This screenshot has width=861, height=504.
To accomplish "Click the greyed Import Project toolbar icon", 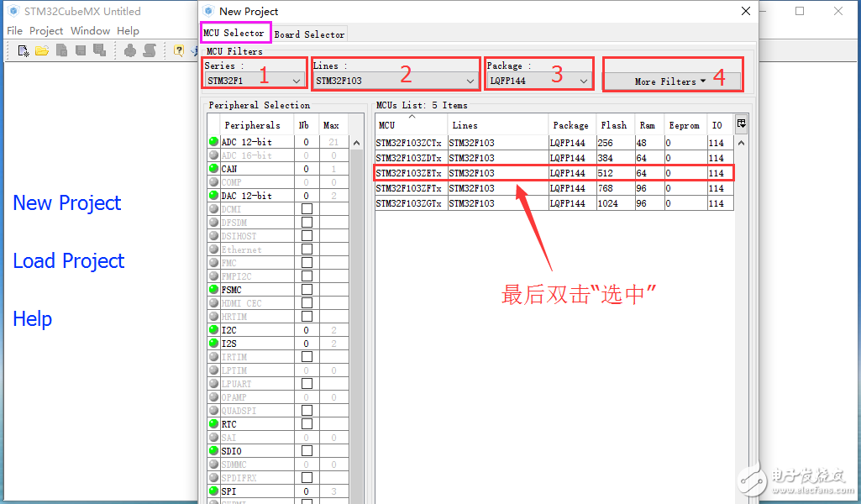I will click(x=61, y=50).
